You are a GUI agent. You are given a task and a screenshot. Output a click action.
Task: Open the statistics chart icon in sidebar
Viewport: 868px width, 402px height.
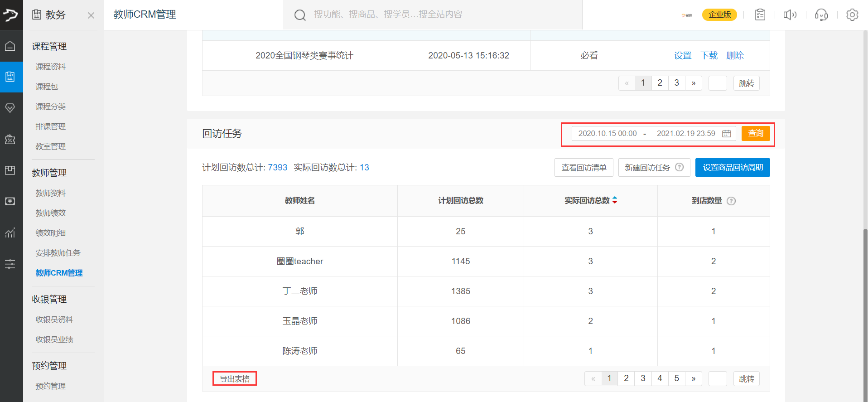(10, 233)
